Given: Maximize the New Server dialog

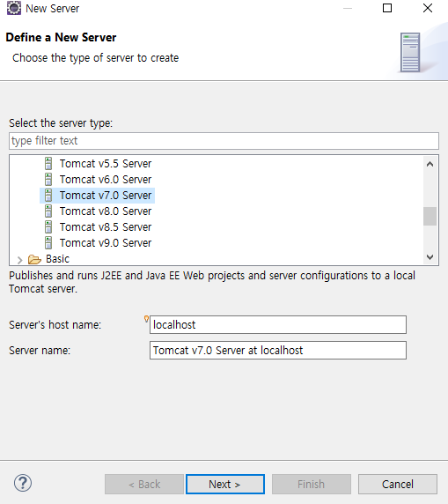Looking at the screenshot, I should 387,8.
